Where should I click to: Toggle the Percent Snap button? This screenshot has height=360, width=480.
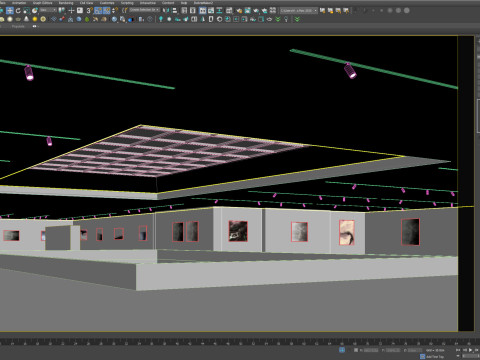107,10
